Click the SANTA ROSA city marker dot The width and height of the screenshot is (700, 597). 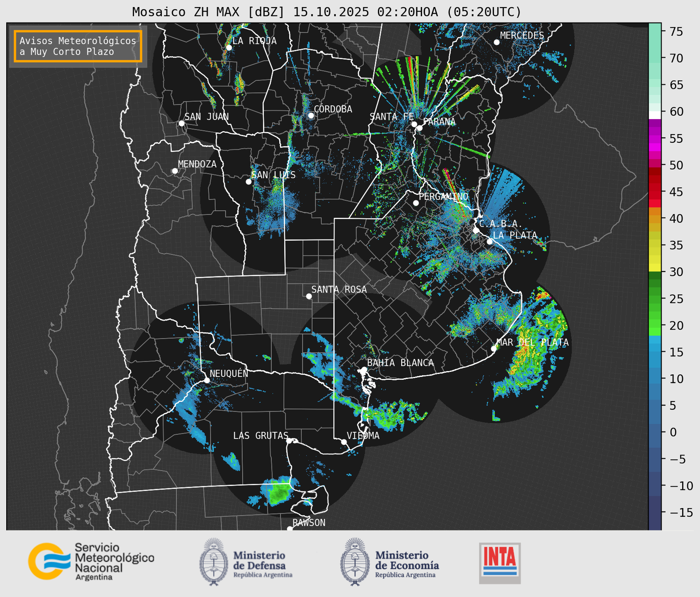pos(309,296)
